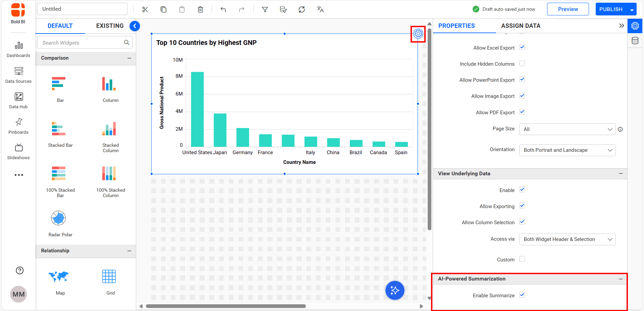Expand the Orientation dropdown

[x=567, y=150]
